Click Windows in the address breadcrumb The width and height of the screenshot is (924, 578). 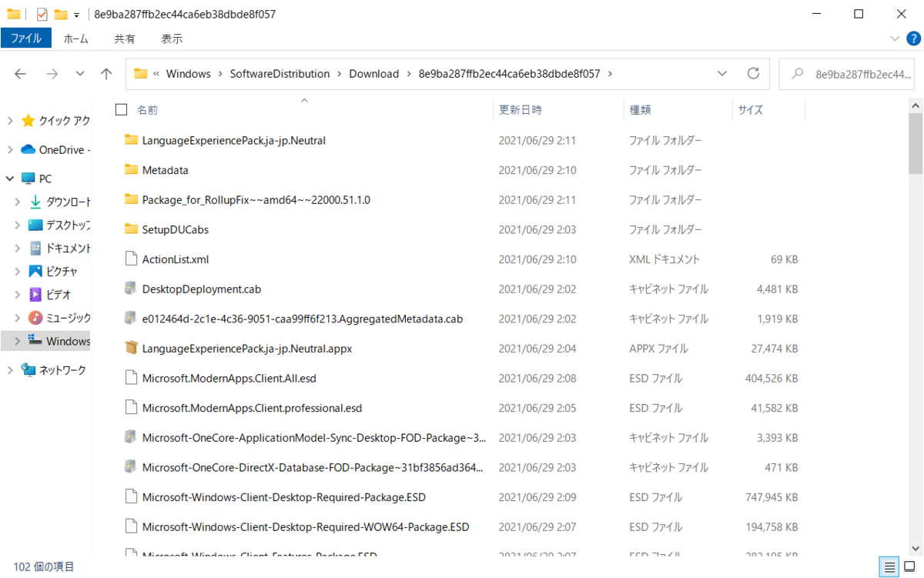[x=188, y=74]
